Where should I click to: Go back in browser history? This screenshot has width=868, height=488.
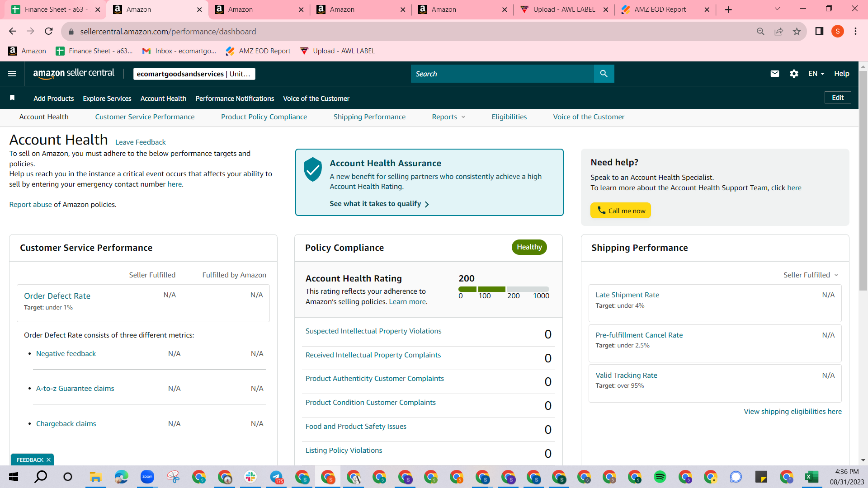click(x=13, y=31)
